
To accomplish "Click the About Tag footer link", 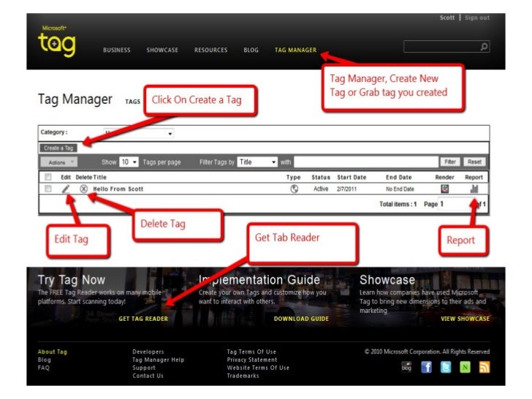I will point(53,351).
